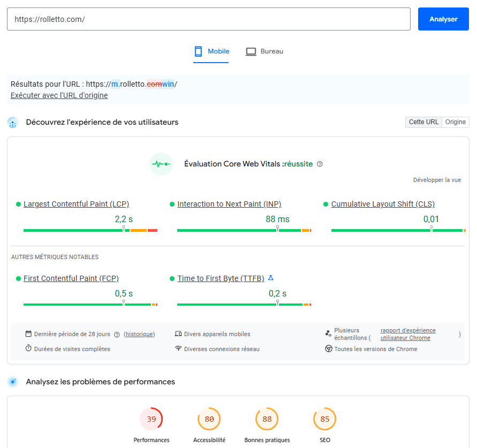Open the historique link
This screenshot has height=448, width=477.
click(x=139, y=334)
